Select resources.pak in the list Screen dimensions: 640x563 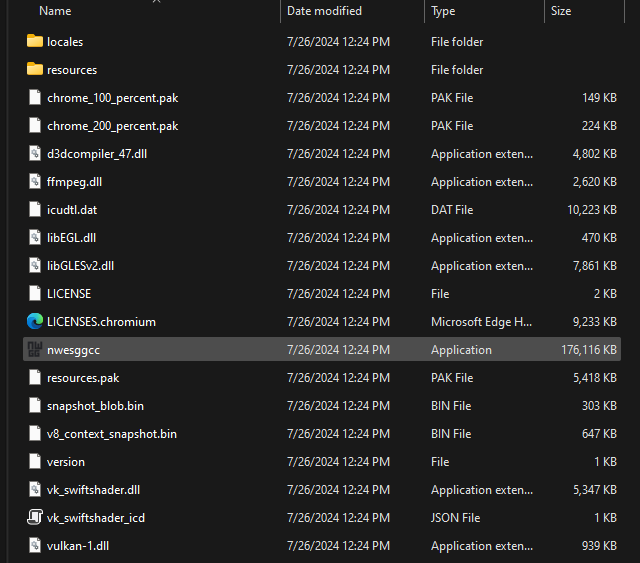83,378
